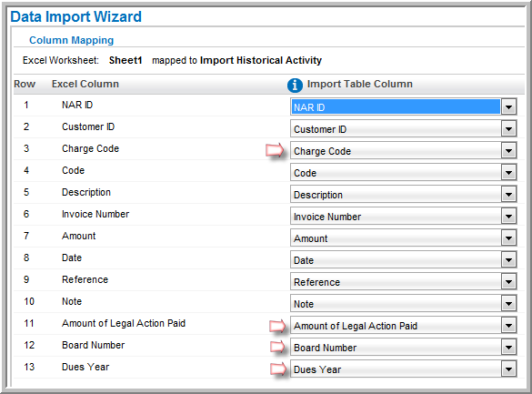The image size is (532, 394).
Task: Open the Reference dropdown arrow
Action: 508,282
